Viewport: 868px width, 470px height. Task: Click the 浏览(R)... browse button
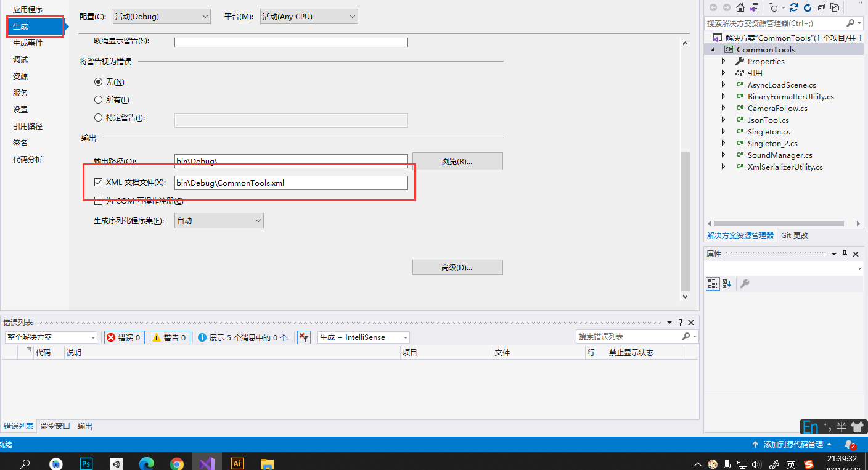(457, 161)
